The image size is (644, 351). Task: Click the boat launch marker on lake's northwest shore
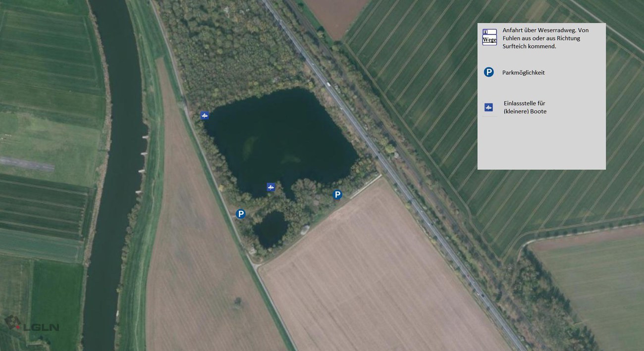205,115
